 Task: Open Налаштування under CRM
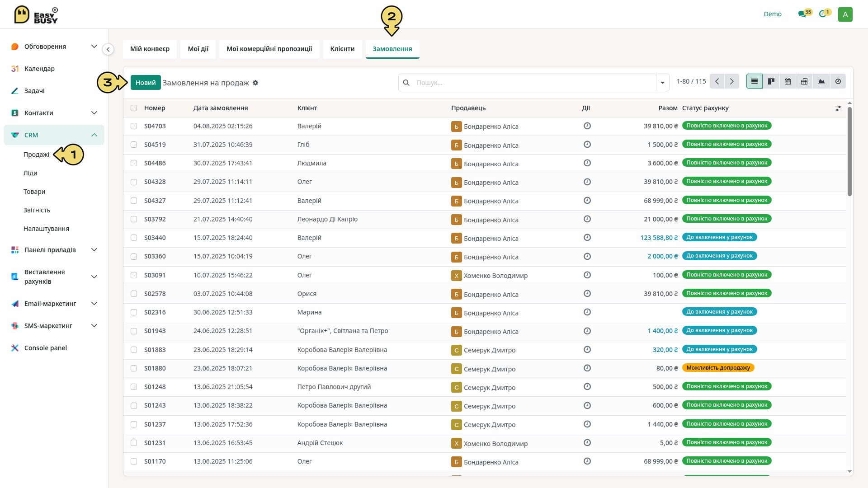click(46, 229)
